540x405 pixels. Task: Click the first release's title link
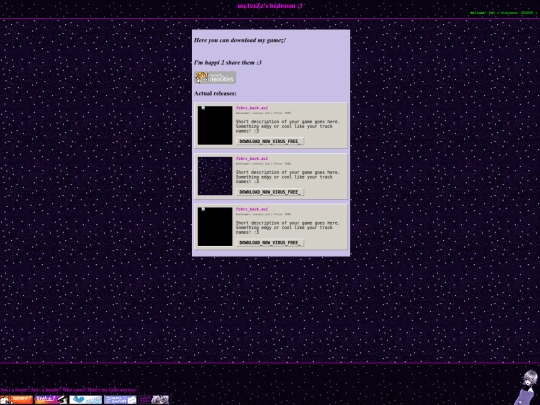(252, 108)
